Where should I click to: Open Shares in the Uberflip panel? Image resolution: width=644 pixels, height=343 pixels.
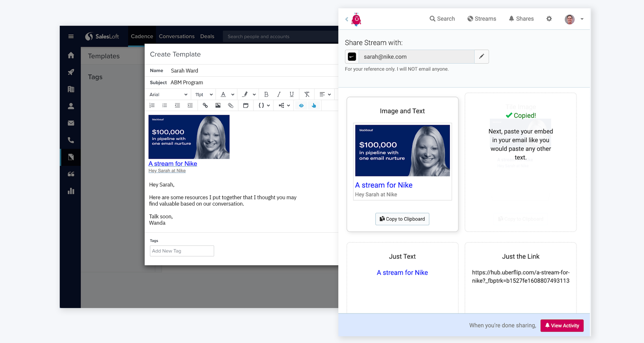click(x=521, y=19)
